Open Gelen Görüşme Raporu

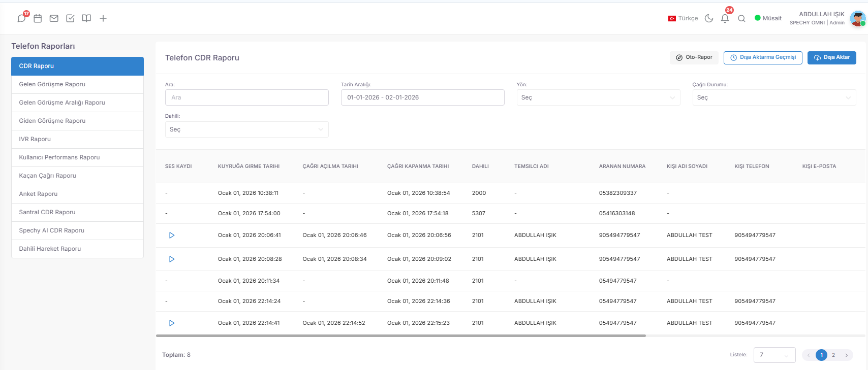[77, 84]
